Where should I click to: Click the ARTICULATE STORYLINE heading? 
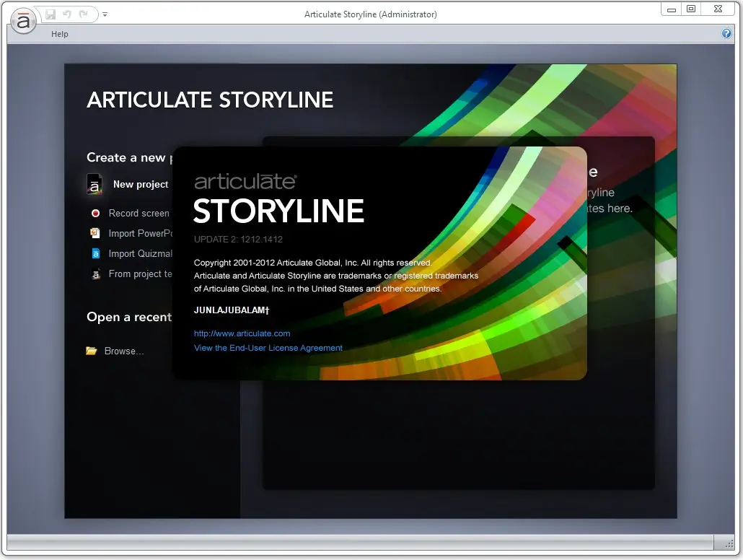210,100
